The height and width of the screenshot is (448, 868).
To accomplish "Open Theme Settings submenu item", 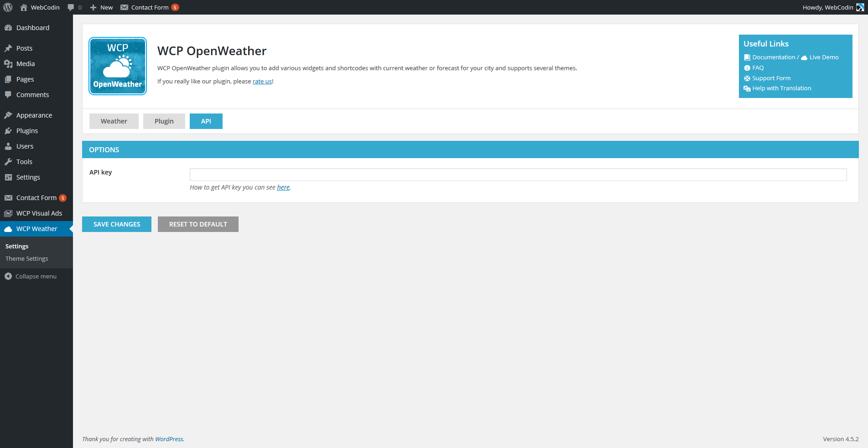I will (27, 258).
